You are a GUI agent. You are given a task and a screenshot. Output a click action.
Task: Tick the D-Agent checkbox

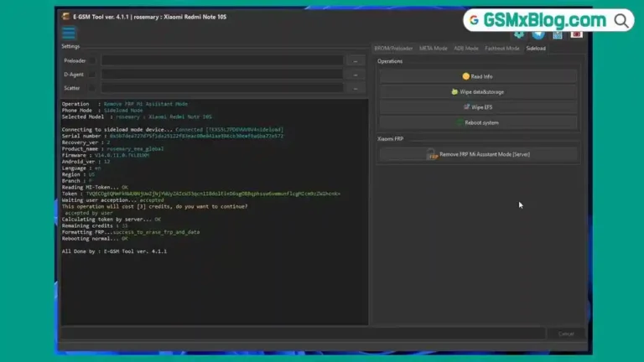(x=92, y=75)
